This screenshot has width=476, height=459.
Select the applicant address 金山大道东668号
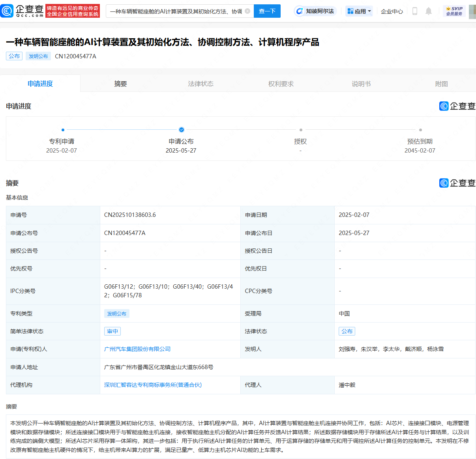[159, 367]
